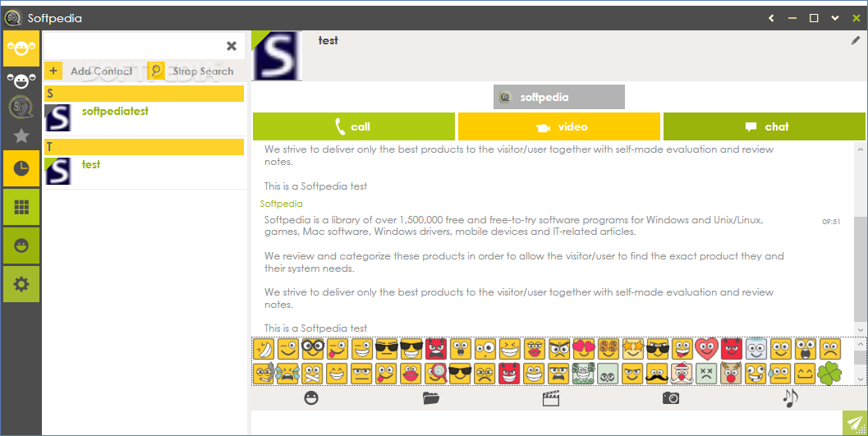The width and height of the screenshot is (868, 436).
Task: Insert the red angry devil emoticon
Action: (x=436, y=349)
